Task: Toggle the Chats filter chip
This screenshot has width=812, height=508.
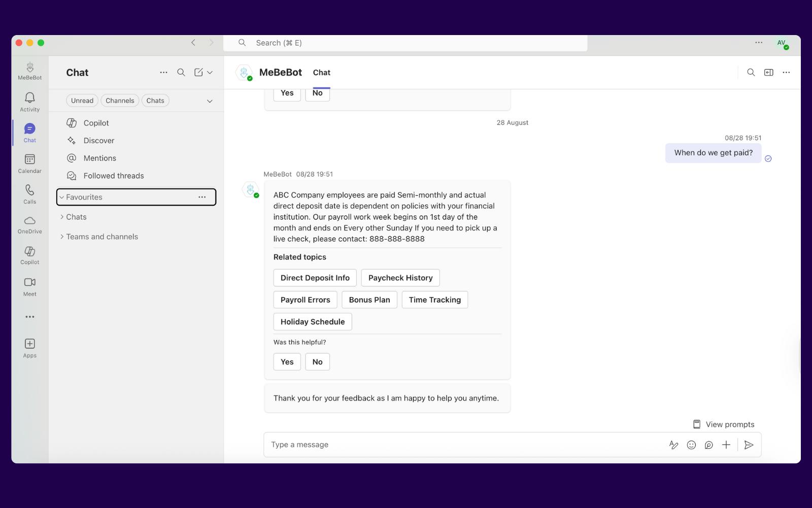Action: [x=155, y=101]
